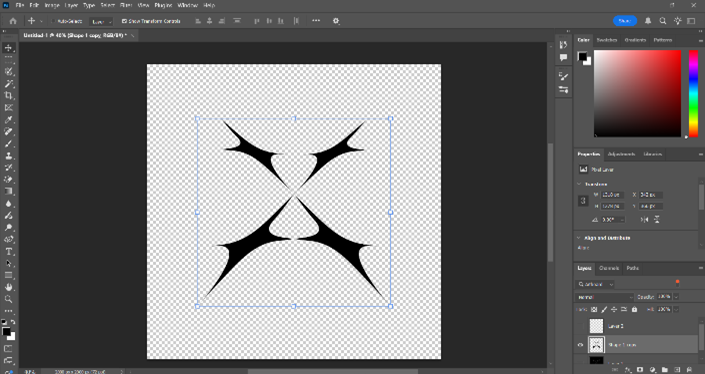Click the Home icon in options bar
This screenshot has width=705, height=374.
click(13, 21)
